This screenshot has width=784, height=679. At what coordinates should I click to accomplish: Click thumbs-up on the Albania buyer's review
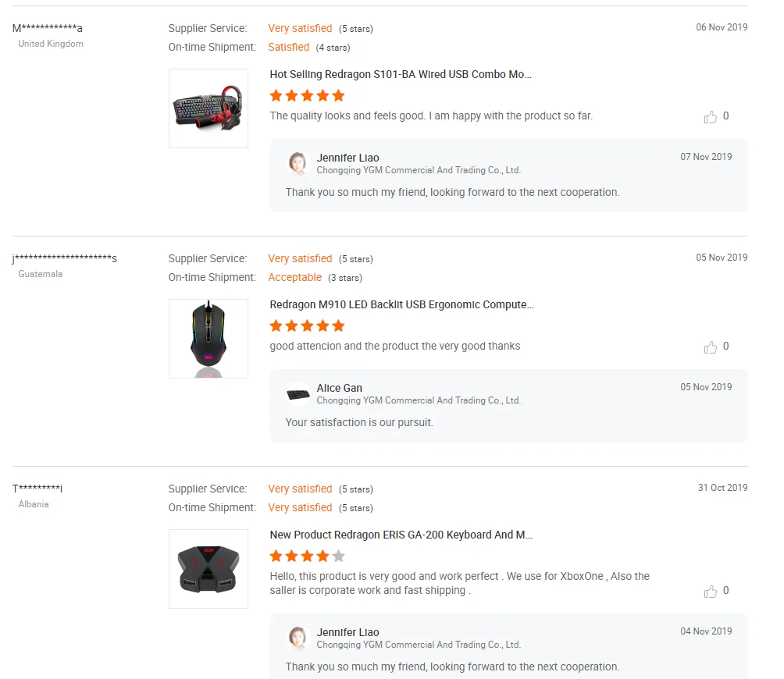click(710, 592)
